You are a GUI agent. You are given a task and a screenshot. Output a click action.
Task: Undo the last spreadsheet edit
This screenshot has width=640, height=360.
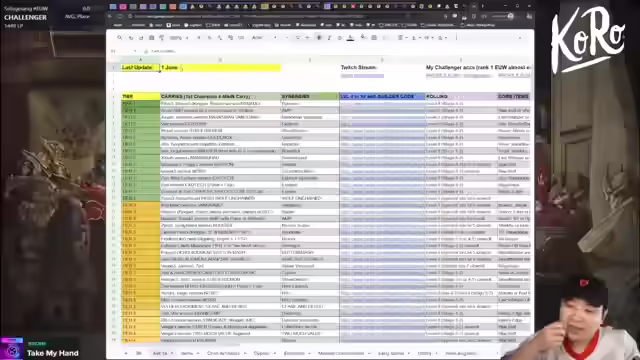click(131, 38)
